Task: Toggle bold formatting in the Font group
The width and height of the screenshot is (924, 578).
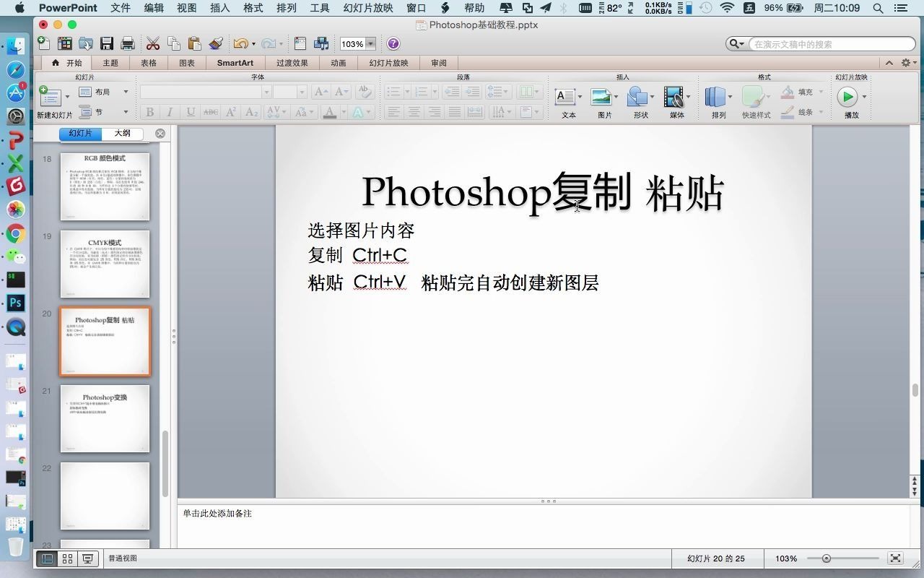Action: (x=149, y=112)
